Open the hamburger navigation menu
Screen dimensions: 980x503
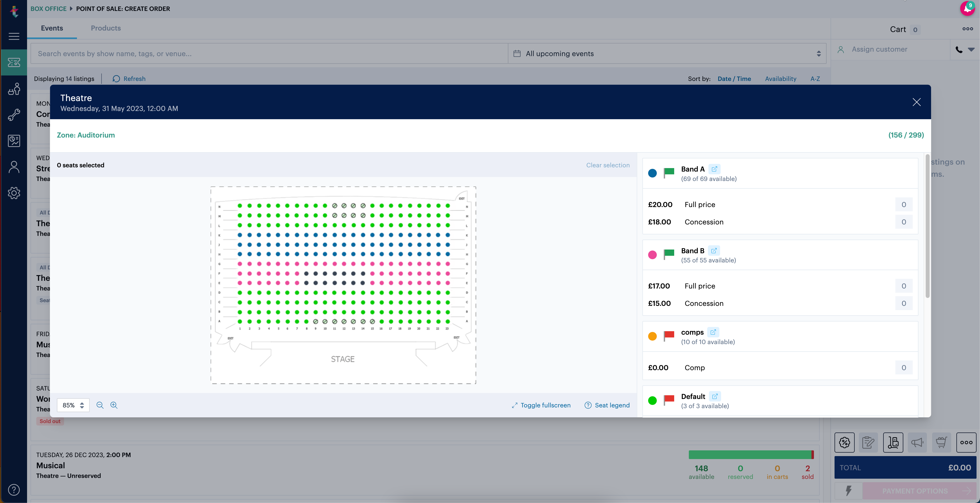(x=14, y=36)
